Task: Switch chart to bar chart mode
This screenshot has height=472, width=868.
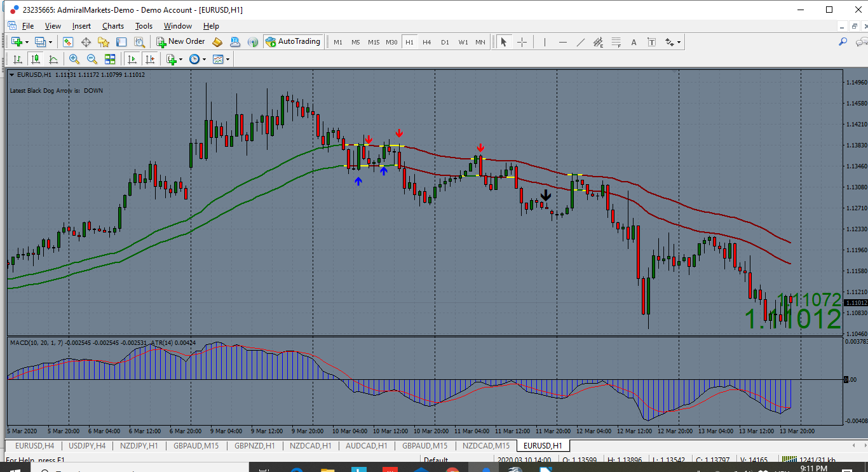Action: (18, 59)
